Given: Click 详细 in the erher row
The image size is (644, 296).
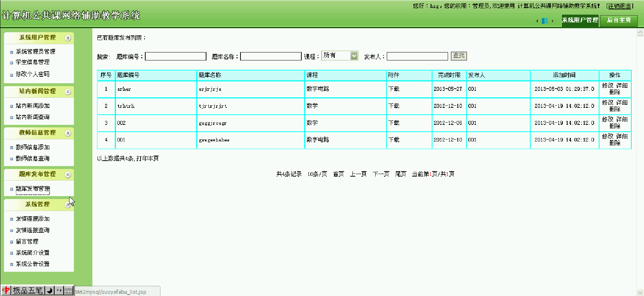Looking at the screenshot, I should point(622,86).
